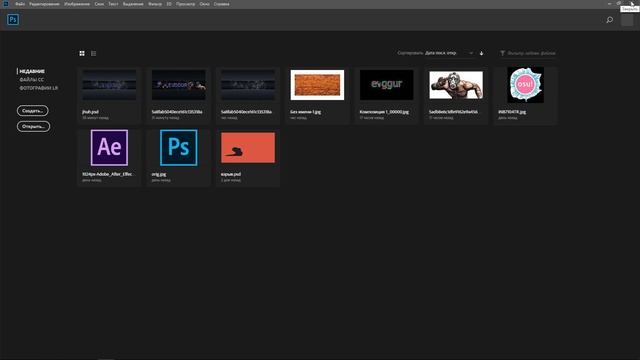Viewport: 640px width, 360px height.
Task: Open the evggur composition thumbnail
Action: 387,85
